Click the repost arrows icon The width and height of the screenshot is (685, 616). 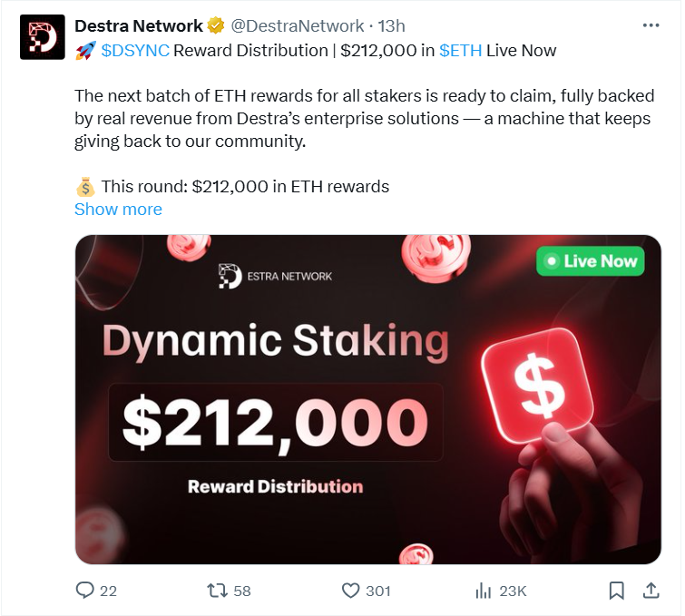(218, 591)
